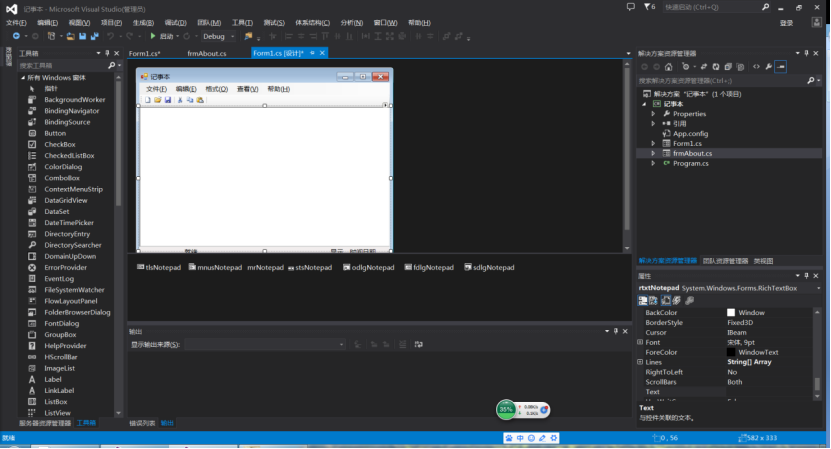Switch to the 错误列表 tab

142,423
